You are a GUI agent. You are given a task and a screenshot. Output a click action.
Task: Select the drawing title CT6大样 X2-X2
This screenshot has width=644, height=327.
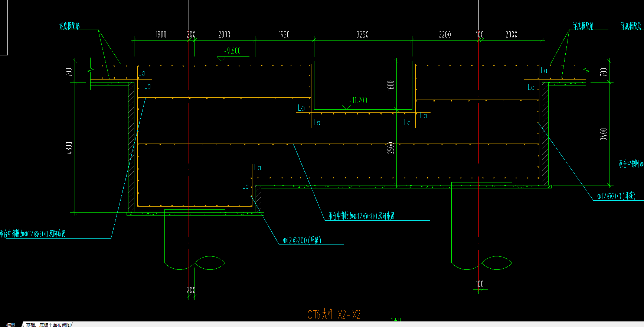(334, 314)
